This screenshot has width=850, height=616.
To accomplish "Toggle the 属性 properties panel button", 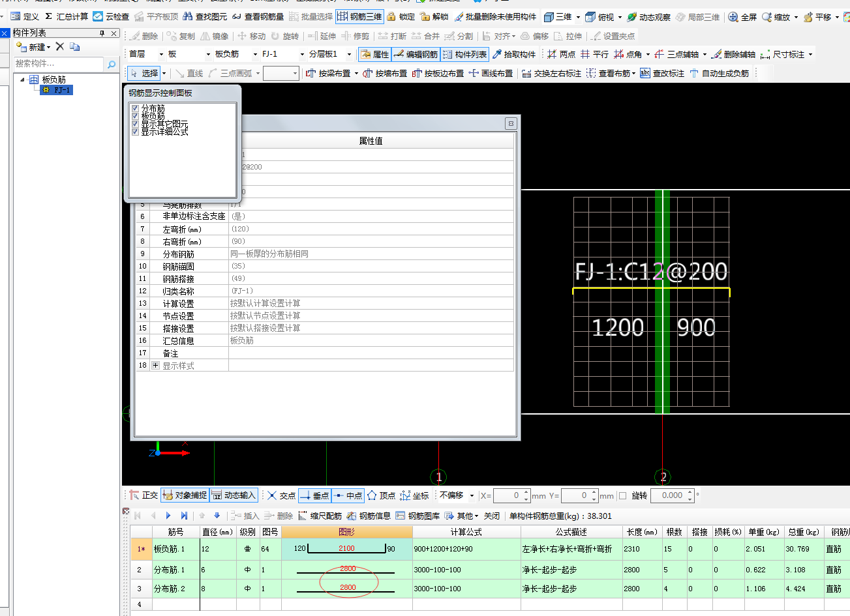I will pyautogui.click(x=374, y=54).
